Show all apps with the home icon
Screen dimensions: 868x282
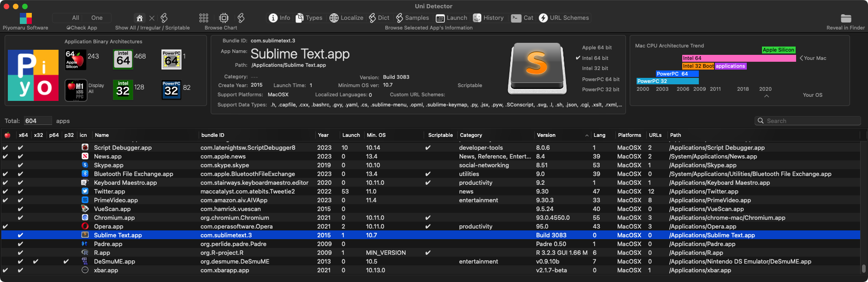[139, 18]
